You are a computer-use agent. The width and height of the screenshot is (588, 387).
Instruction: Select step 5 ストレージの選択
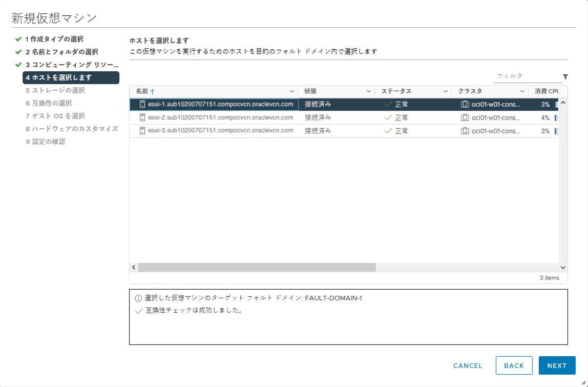55,90
